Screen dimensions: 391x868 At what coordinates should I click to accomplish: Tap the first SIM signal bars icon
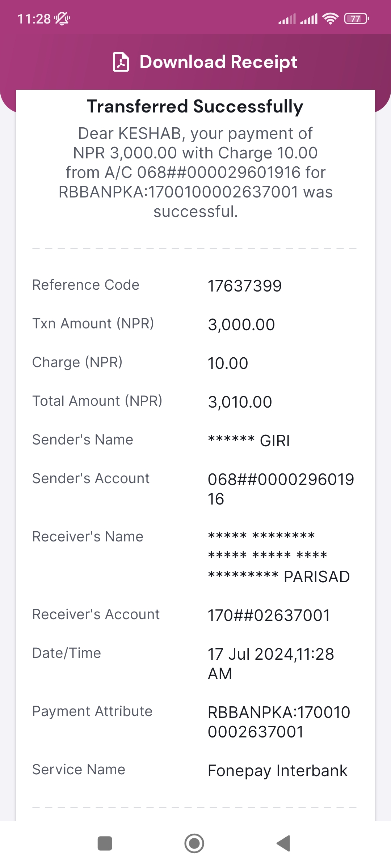pyautogui.click(x=287, y=19)
